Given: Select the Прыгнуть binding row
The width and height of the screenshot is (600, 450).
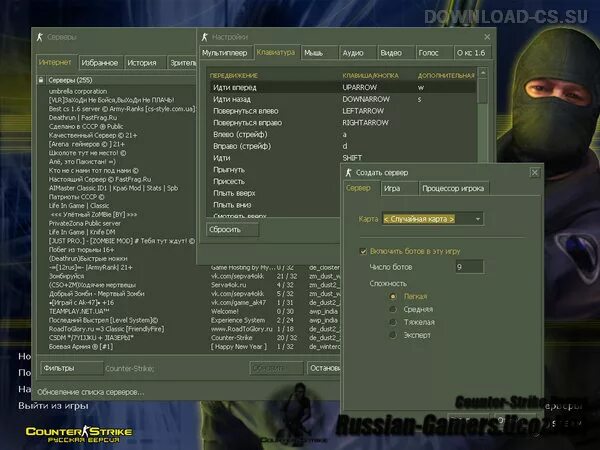Looking at the screenshot, I should click(x=274, y=170).
